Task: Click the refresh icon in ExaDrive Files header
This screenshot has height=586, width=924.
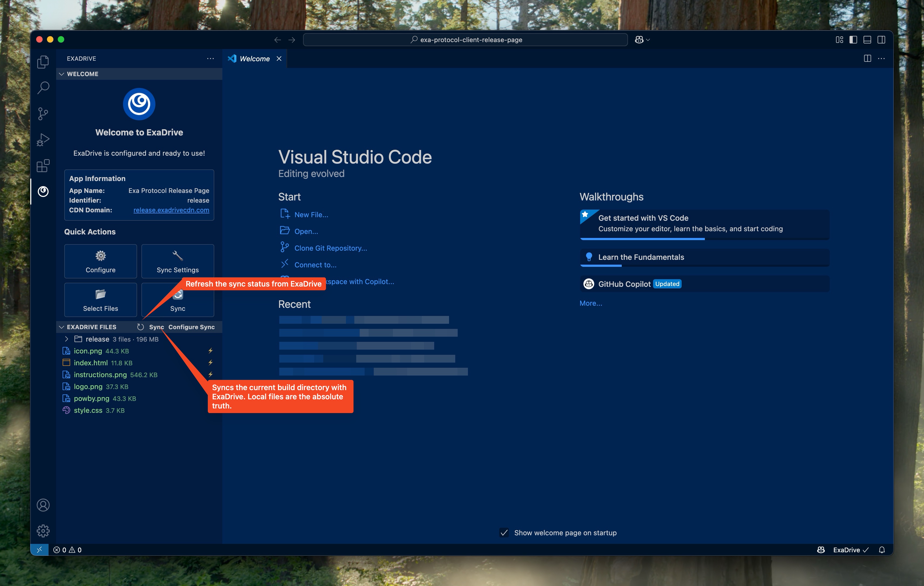Action: click(x=140, y=327)
